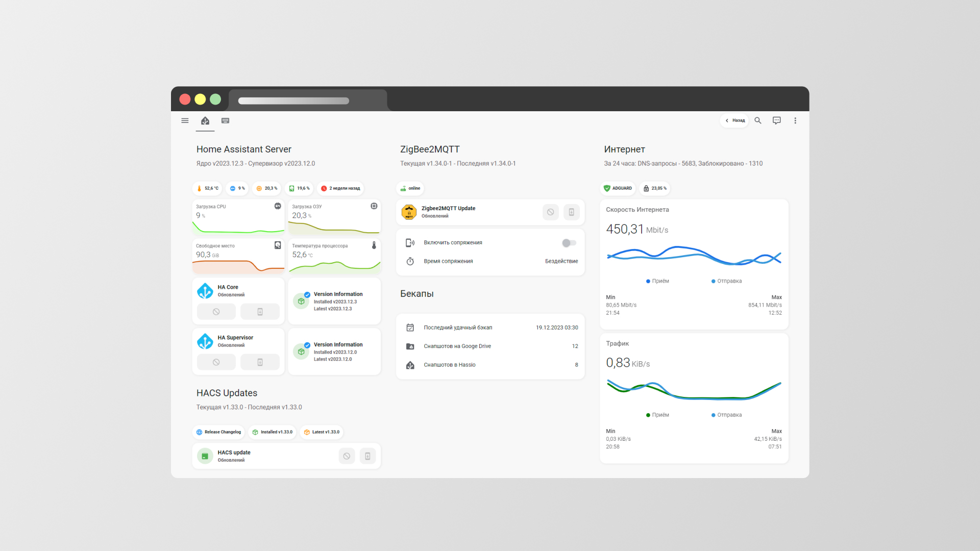Click the 9 % CPU chip
The image size is (980, 551).
click(237, 188)
